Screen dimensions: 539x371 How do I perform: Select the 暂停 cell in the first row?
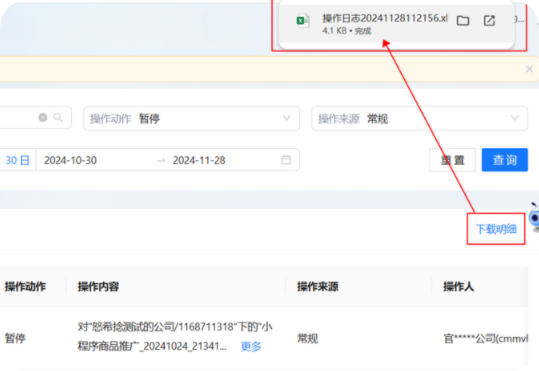click(15, 338)
